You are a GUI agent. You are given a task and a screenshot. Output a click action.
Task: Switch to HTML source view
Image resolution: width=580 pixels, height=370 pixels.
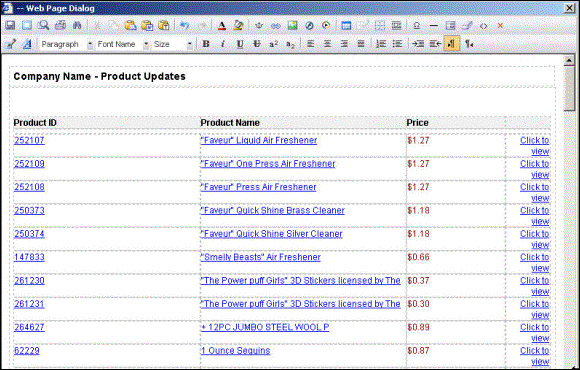click(x=483, y=26)
